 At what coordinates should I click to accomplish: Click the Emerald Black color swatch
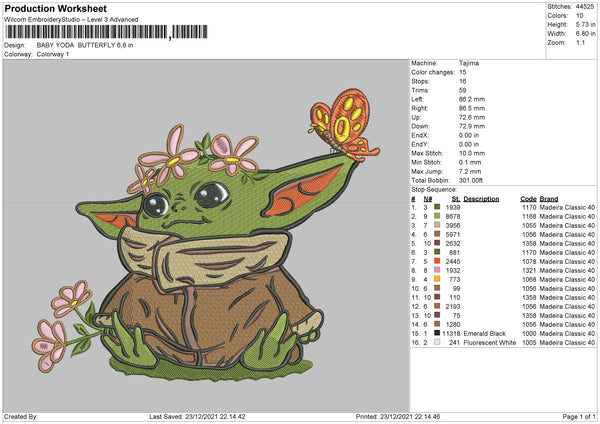click(x=437, y=333)
